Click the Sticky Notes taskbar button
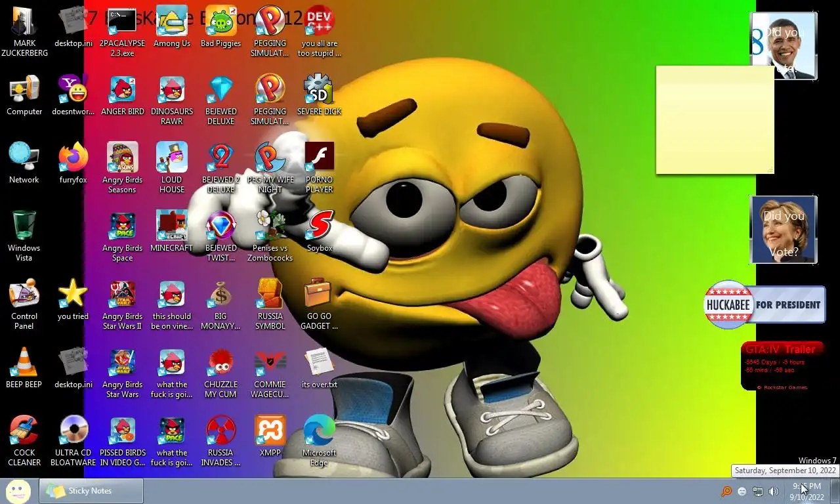The height and width of the screenshot is (504, 840). [x=91, y=491]
